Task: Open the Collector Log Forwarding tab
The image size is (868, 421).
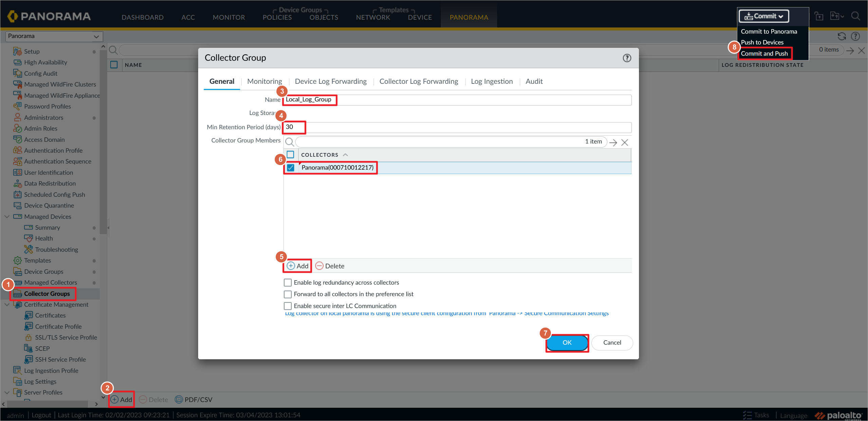Action: coord(419,81)
